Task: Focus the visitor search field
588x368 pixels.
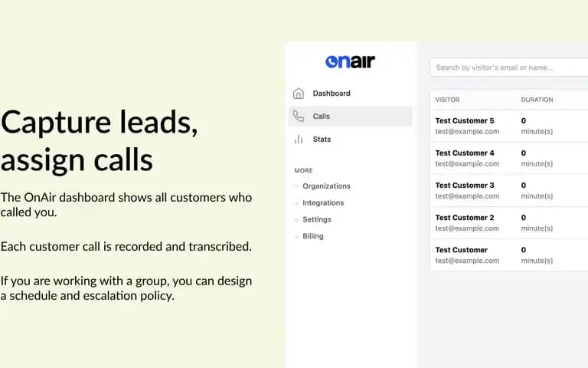Action: 509,67
